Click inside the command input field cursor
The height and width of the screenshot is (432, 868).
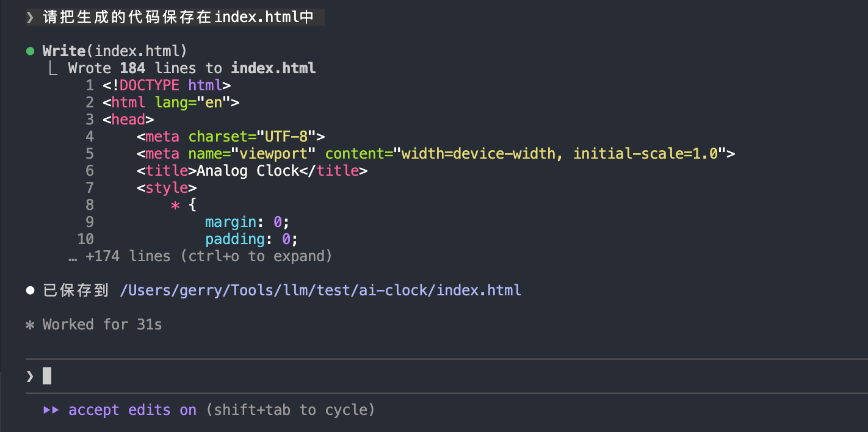47,376
